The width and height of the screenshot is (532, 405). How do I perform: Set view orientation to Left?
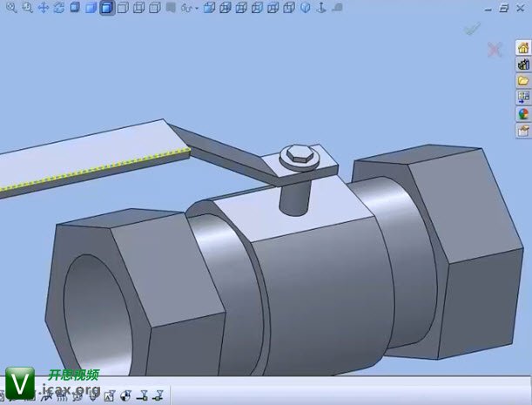[x=241, y=8]
